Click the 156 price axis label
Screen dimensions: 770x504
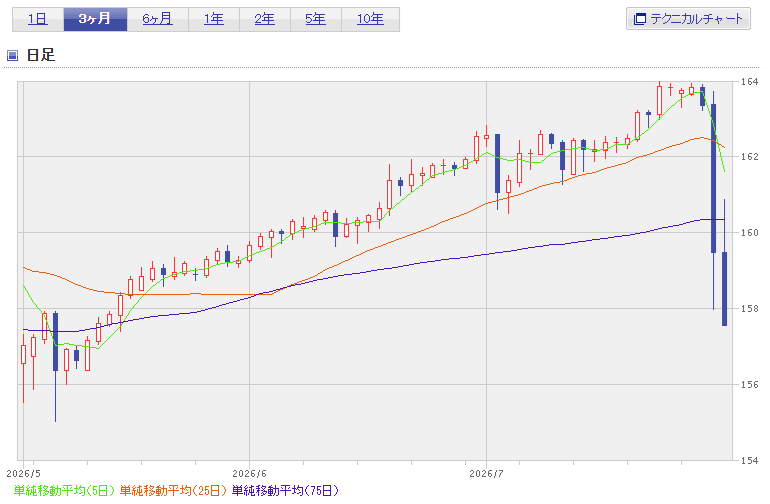749,385
